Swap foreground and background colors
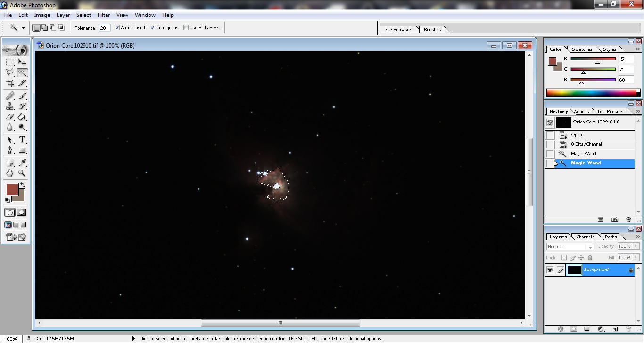 tap(23, 185)
